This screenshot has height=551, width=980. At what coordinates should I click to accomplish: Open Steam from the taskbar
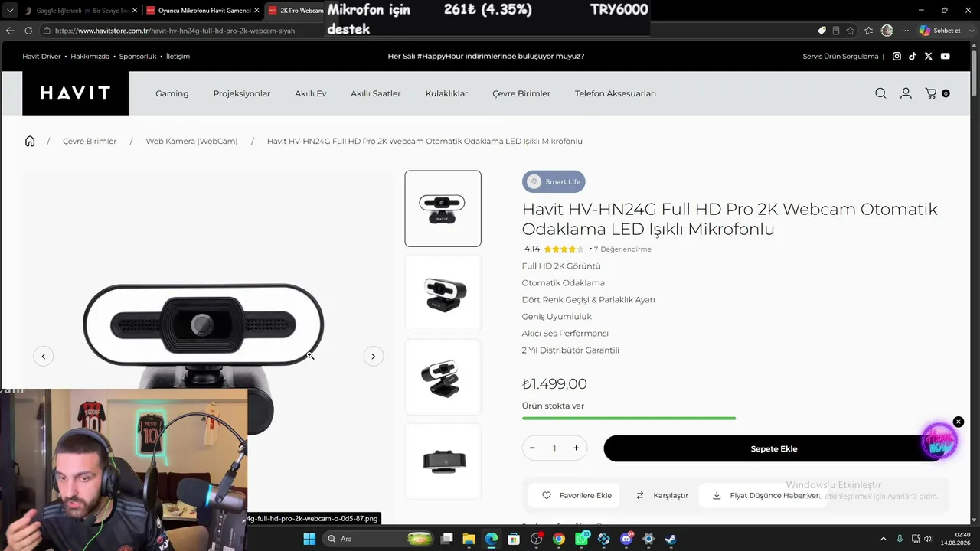pyautogui.click(x=671, y=539)
